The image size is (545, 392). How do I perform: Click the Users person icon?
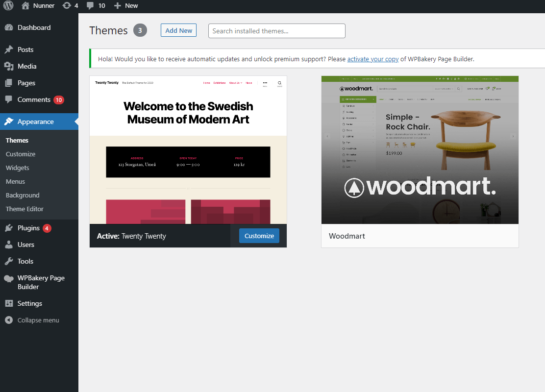click(x=9, y=245)
